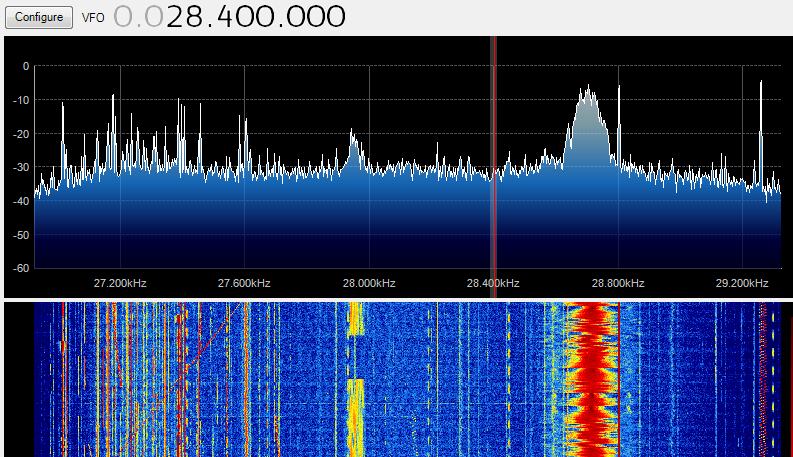Tune to the sharp spike just past 28.800

tap(619, 124)
